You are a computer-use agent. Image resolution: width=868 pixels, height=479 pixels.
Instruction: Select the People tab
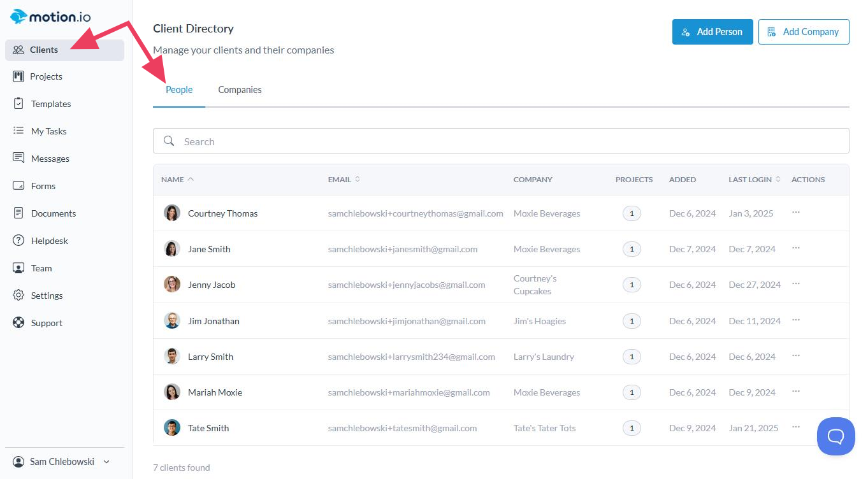[179, 90]
